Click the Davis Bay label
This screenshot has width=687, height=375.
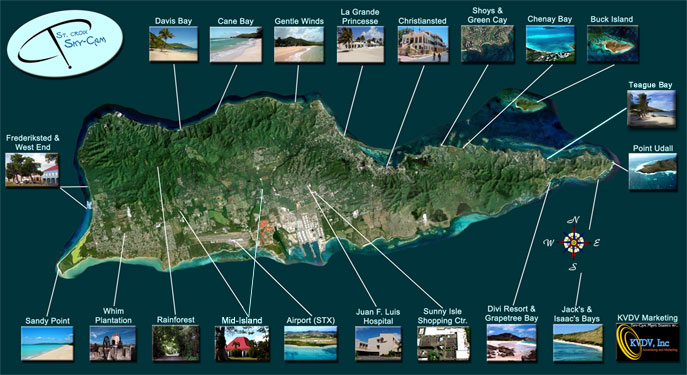click(x=174, y=21)
